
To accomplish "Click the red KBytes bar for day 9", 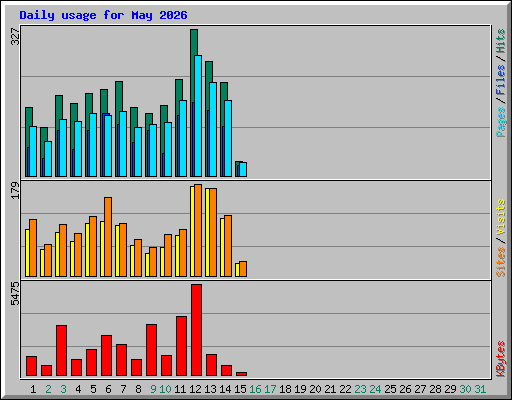I will point(151,350).
